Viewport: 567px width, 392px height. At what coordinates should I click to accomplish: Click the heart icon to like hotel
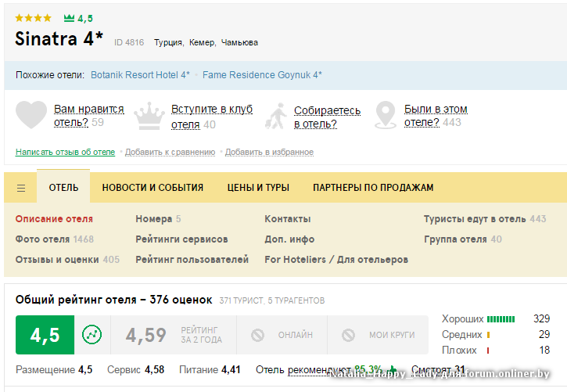pyautogui.click(x=31, y=115)
